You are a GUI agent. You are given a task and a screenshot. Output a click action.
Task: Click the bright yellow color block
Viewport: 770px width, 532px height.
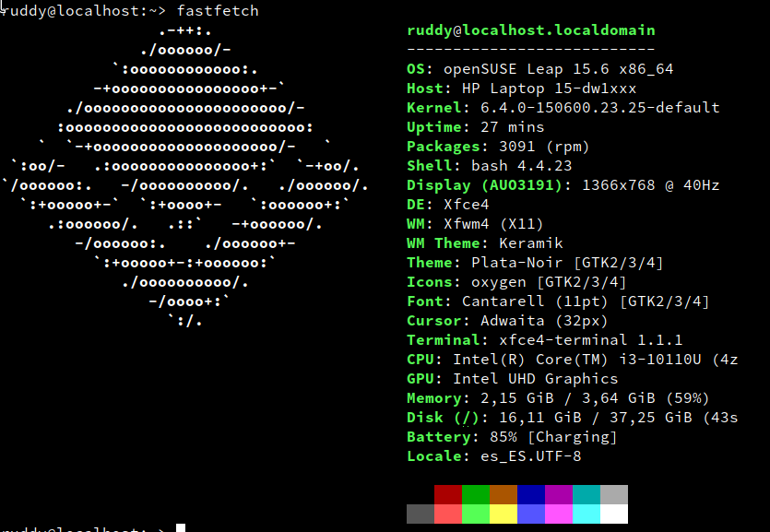[503, 514]
